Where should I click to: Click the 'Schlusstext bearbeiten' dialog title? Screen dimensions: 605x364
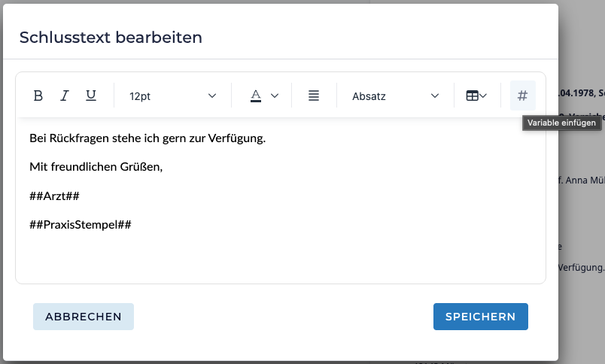(111, 38)
